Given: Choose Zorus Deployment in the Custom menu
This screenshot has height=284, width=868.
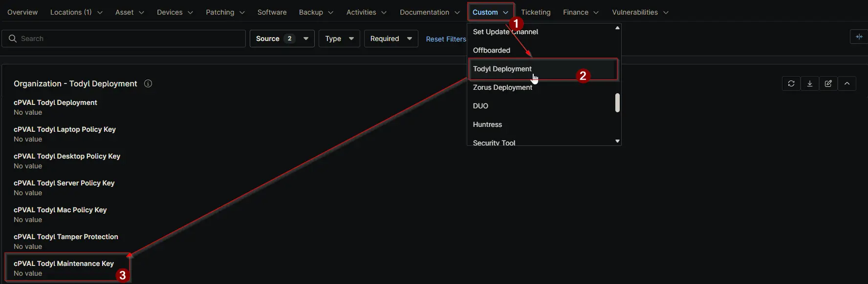Looking at the screenshot, I should [x=541, y=87].
